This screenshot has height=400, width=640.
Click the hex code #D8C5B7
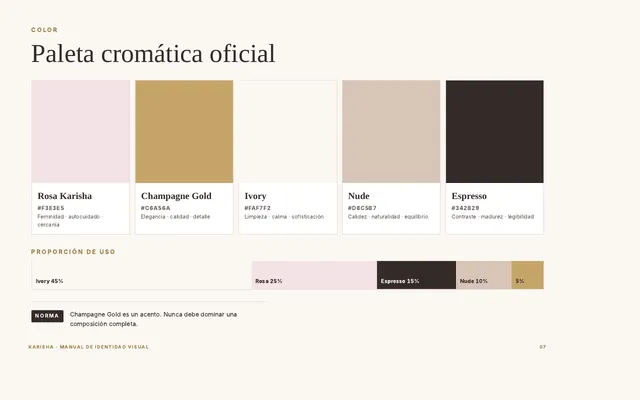(x=362, y=208)
